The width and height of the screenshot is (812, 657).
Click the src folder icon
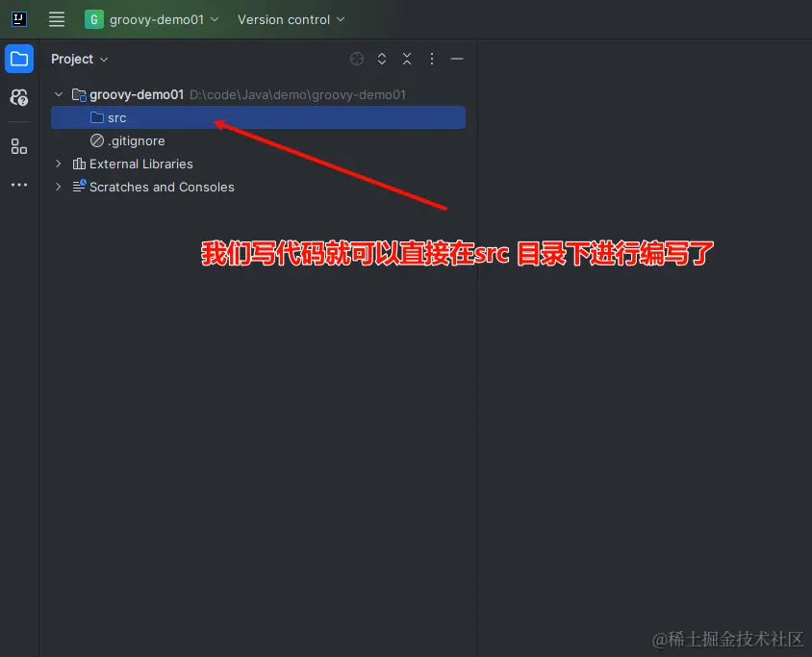point(97,117)
